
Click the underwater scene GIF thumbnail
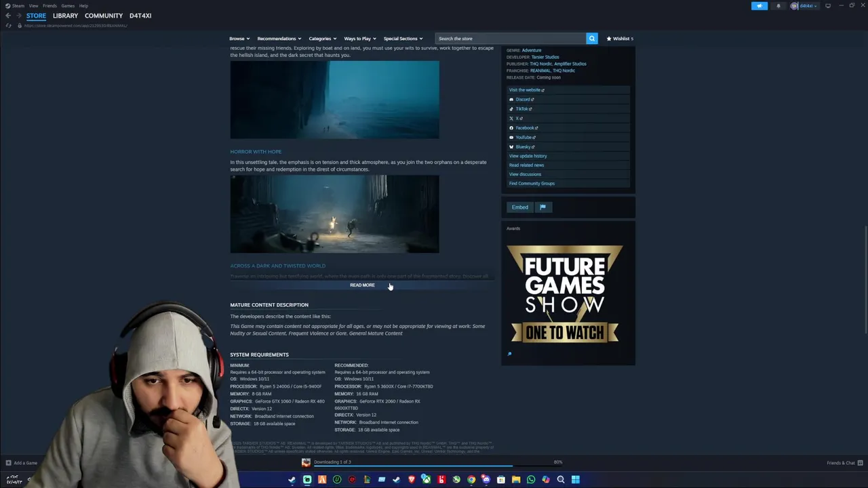pos(334,100)
